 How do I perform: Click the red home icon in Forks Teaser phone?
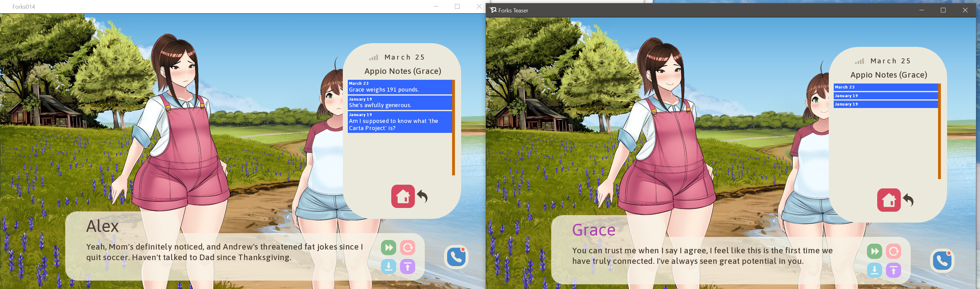point(888,201)
